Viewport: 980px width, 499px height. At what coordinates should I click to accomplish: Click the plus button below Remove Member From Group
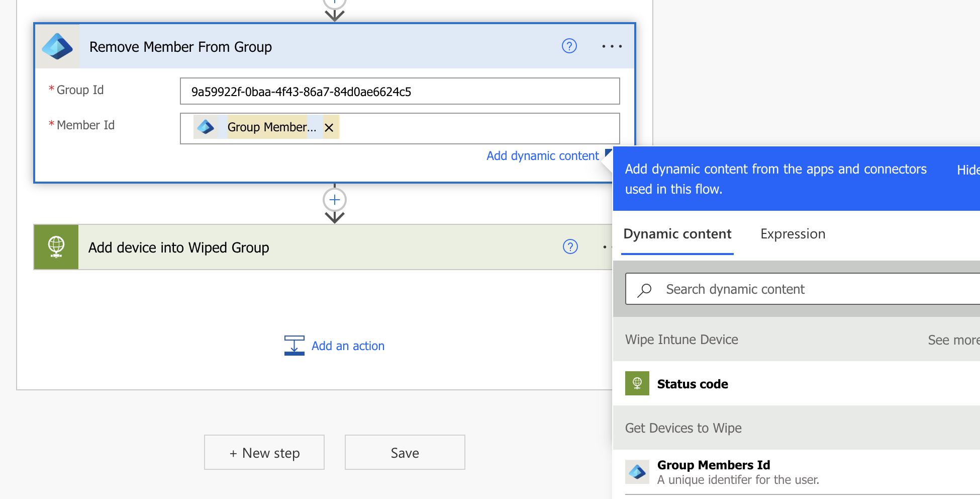334,199
